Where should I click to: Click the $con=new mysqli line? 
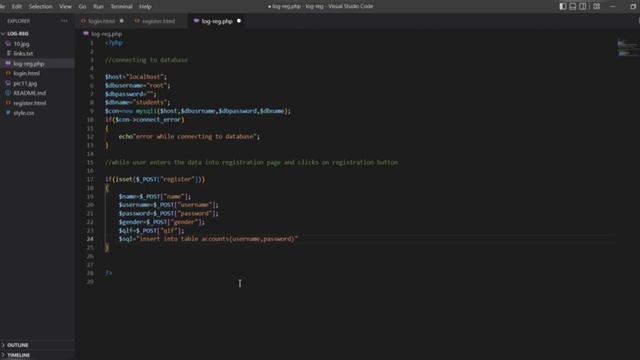pyautogui.click(x=198, y=111)
